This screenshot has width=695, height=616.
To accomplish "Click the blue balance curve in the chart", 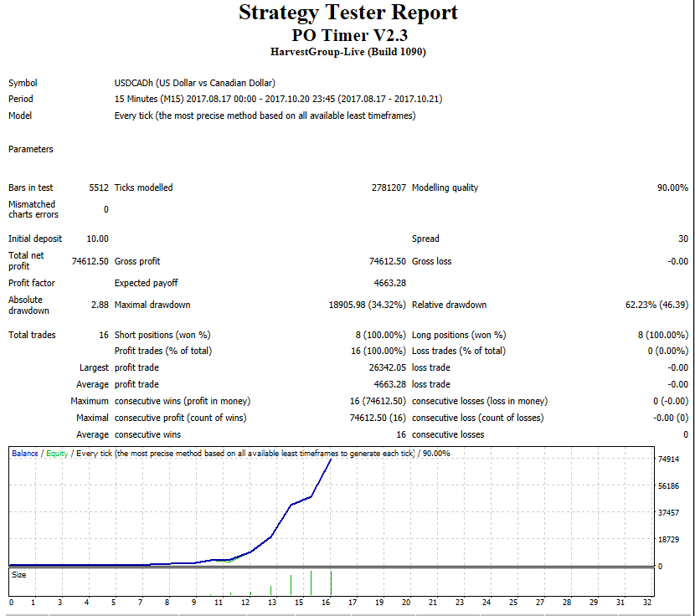I will coord(281,521).
